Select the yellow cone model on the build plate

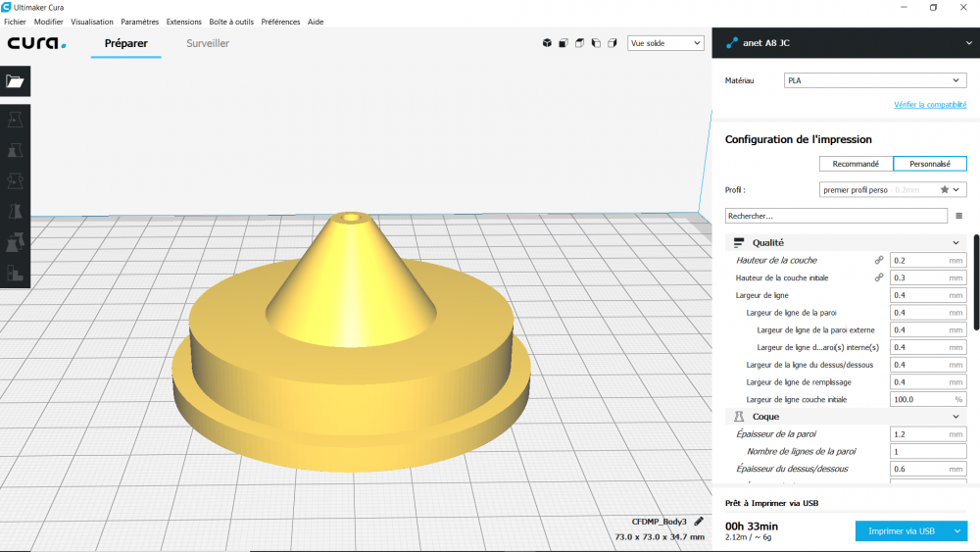[x=351, y=344]
